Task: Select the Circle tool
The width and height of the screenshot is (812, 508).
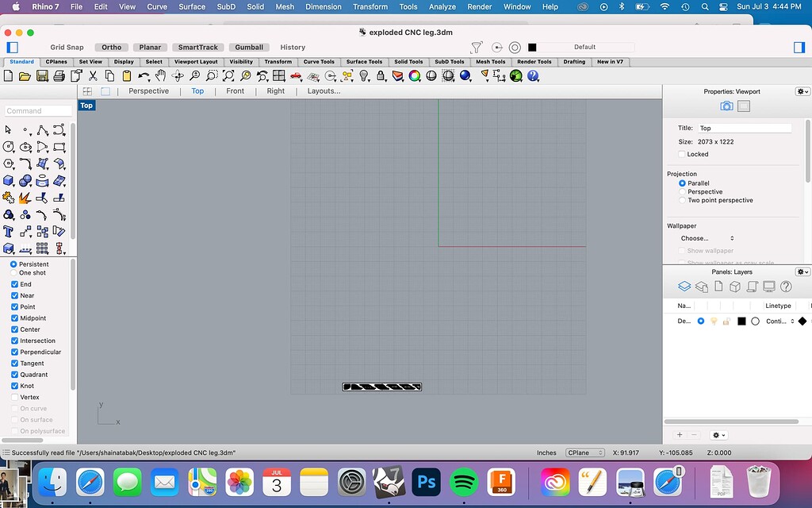Action: coord(8,147)
